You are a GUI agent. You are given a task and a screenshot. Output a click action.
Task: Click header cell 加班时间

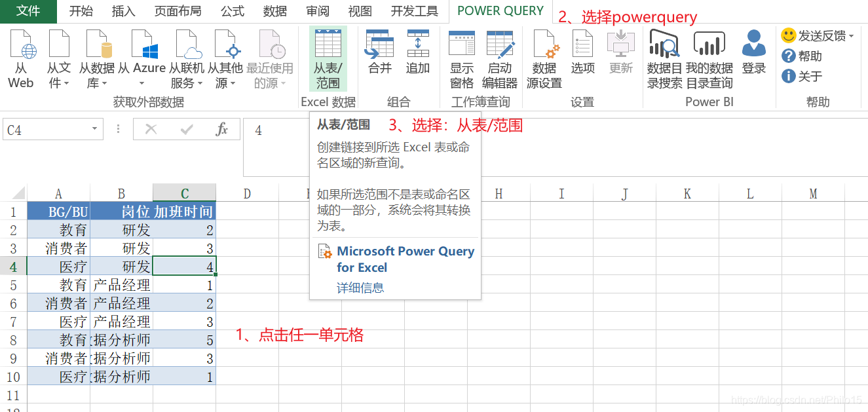pos(185,212)
